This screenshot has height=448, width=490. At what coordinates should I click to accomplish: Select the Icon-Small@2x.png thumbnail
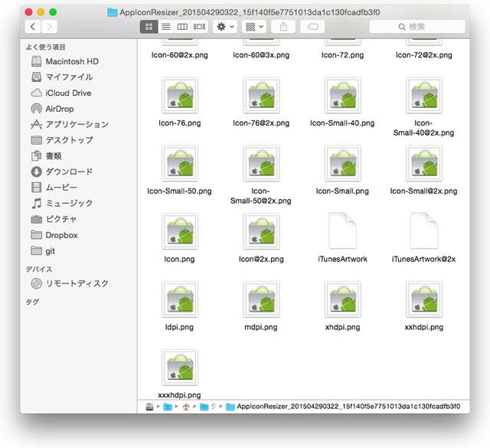(424, 163)
